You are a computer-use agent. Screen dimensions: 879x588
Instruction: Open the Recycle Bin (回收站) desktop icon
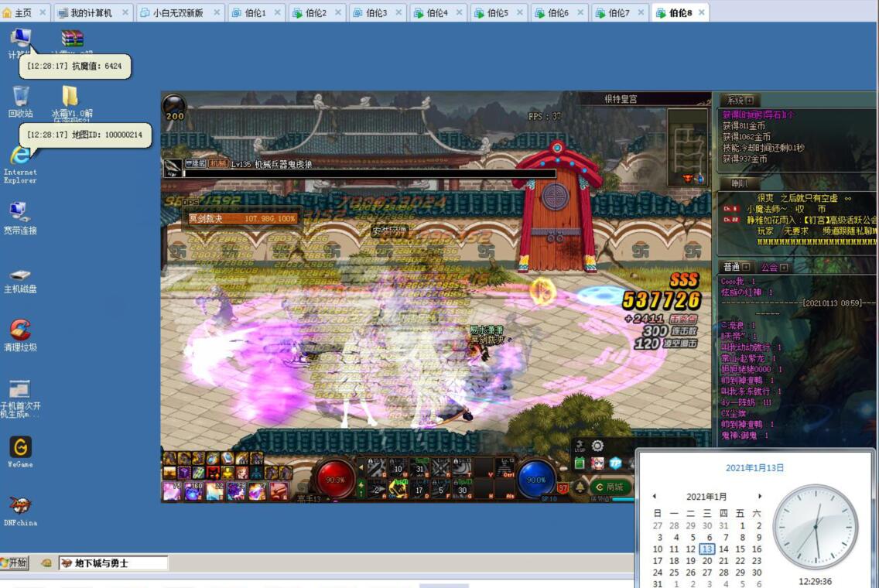20,101
